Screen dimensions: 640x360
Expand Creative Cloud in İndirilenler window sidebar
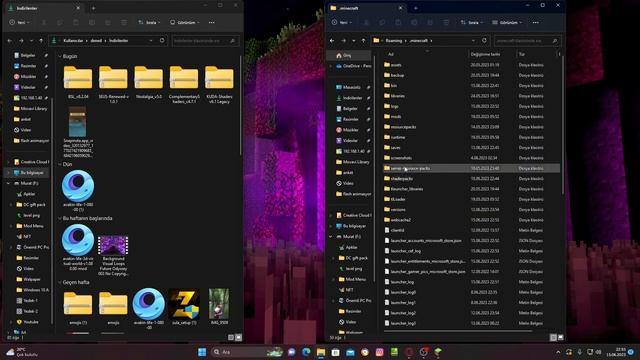9,162
